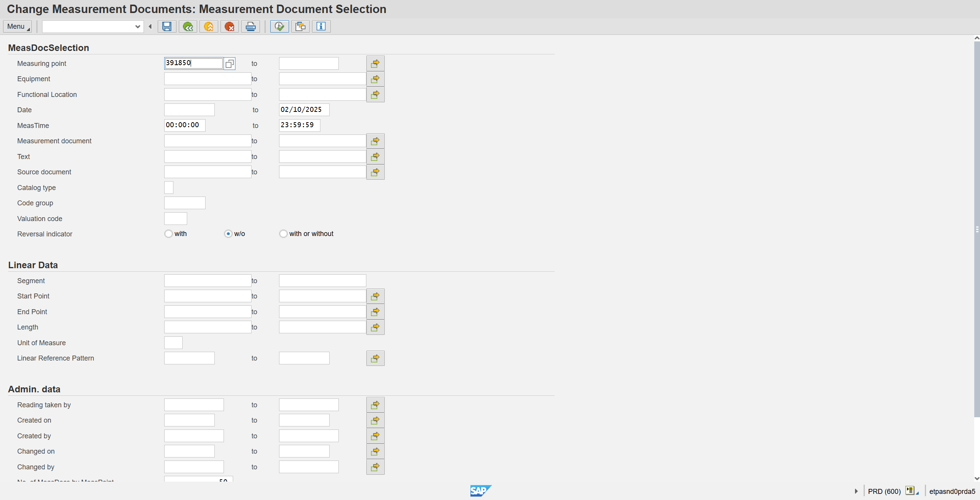Click the Date 'to' field 02/10/2025
The width and height of the screenshot is (980, 500).
[x=304, y=110]
